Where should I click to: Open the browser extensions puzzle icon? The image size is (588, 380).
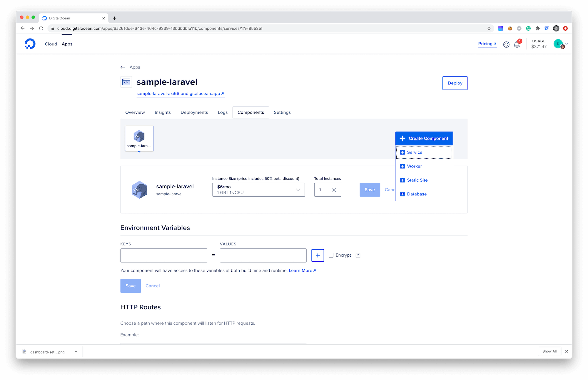pyautogui.click(x=537, y=28)
